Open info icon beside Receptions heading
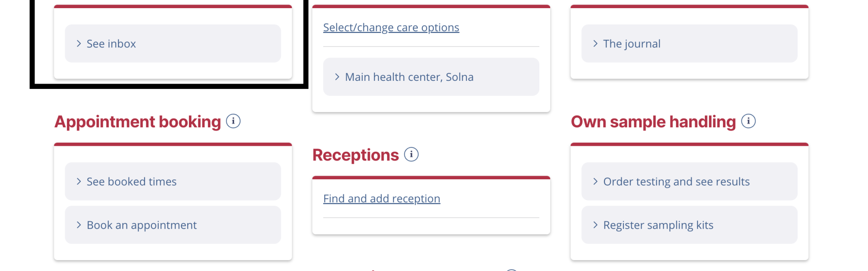This screenshot has width=868, height=271. (x=411, y=154)
